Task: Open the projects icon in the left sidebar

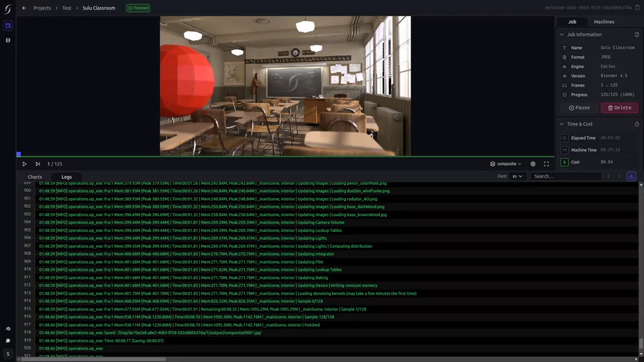Action: pyautogui.click(x=8, y=26)
